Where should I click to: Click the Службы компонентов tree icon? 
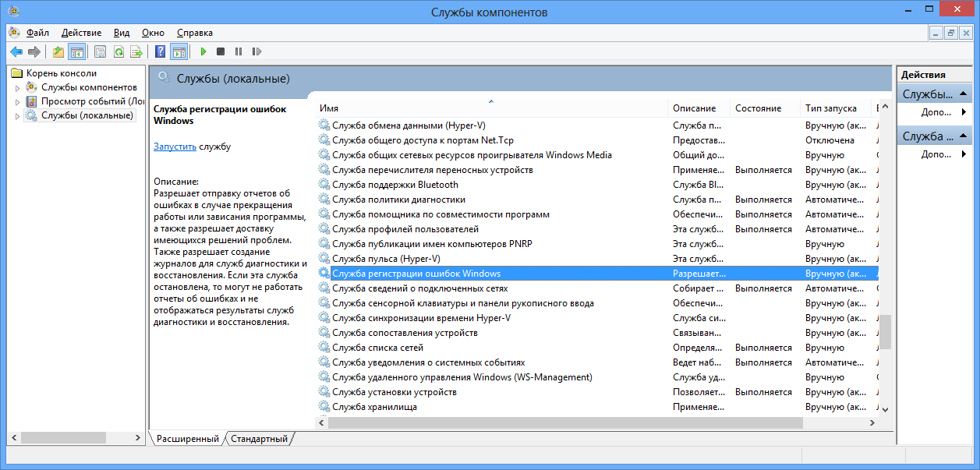(31, 87)
